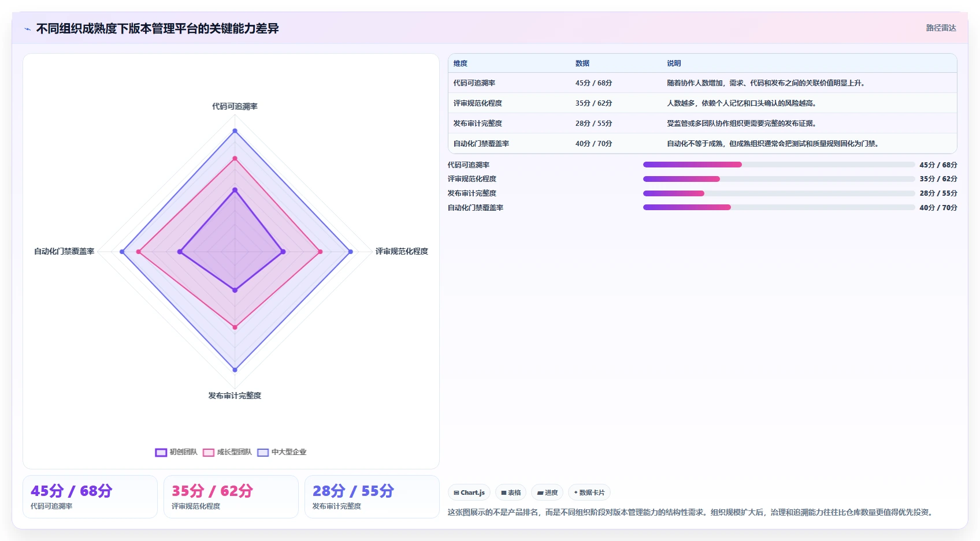Click 成长型团队 data point on 代码可追溯率 axis
The height and width of the screenshot is (541, 980).
[x=235, y=158]
